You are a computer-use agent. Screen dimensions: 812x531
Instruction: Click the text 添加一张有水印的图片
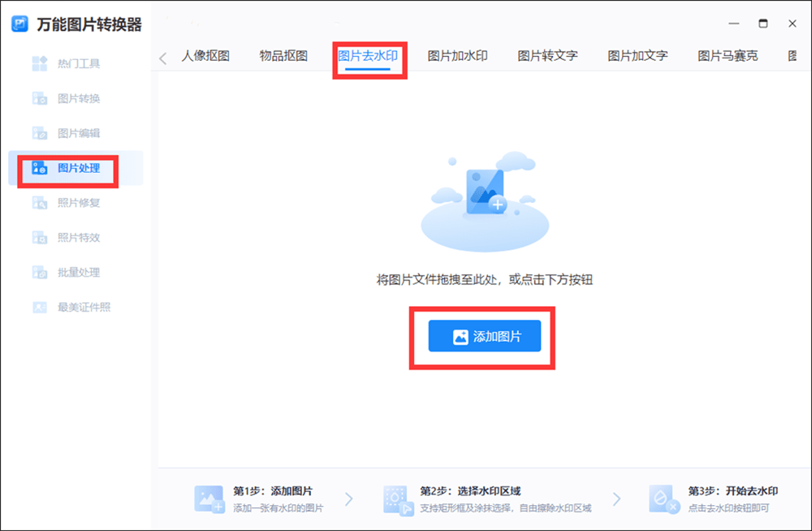278,508
